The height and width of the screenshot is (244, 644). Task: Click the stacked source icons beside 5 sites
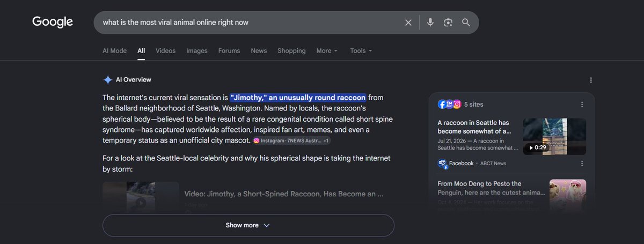coord(449,105)
